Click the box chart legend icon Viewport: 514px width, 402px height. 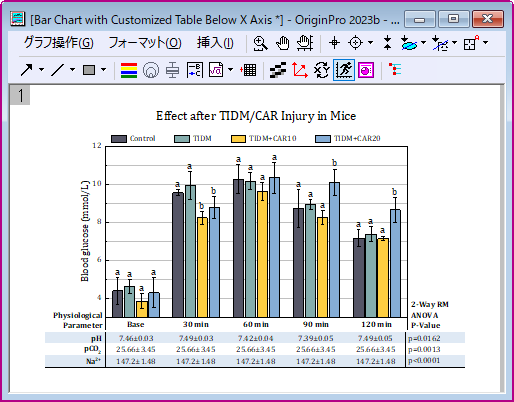tap(172, 70)
